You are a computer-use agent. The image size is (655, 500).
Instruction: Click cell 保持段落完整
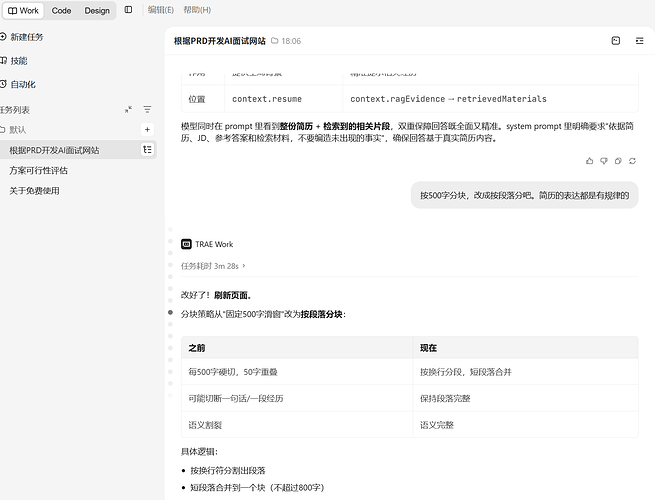pos(526,398)
